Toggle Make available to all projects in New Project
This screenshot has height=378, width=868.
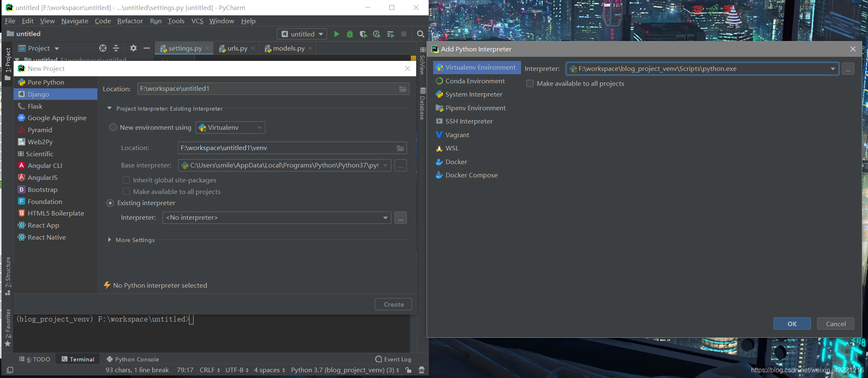(126, 191)
